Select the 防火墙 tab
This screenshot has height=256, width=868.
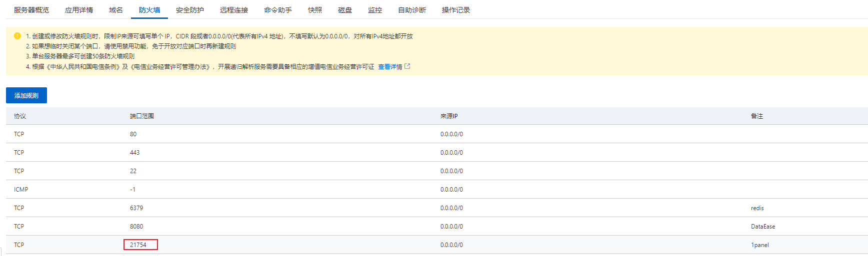click(x=149, y=10)
